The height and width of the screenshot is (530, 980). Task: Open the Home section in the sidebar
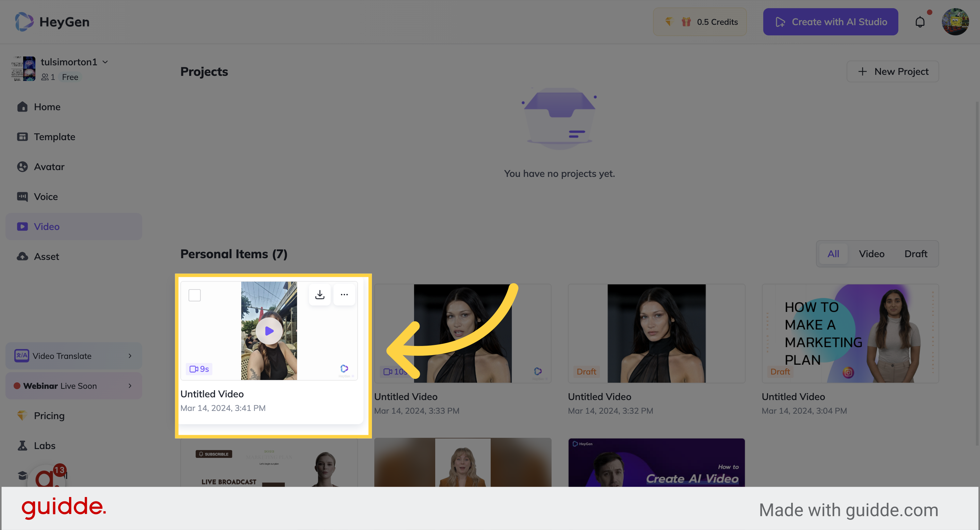tap(47, 107)
